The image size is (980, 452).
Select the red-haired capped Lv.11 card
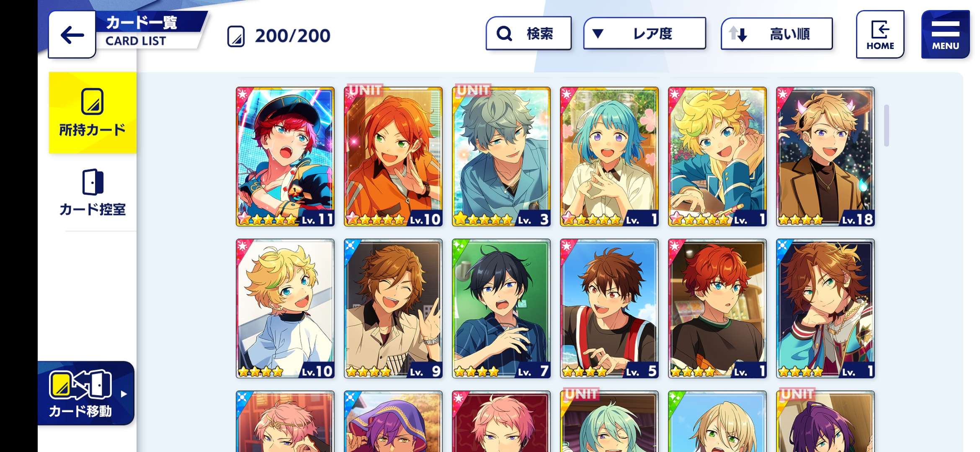coord(285,157)
